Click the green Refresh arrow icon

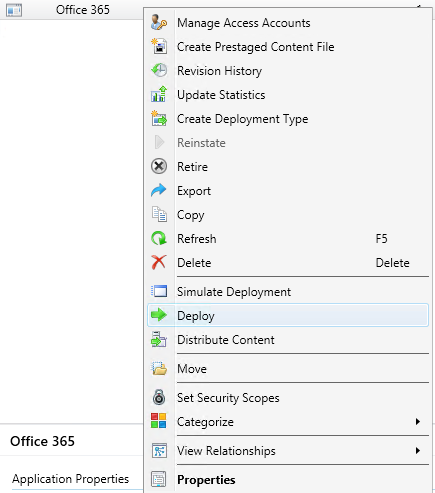click(x=159, y=239)
